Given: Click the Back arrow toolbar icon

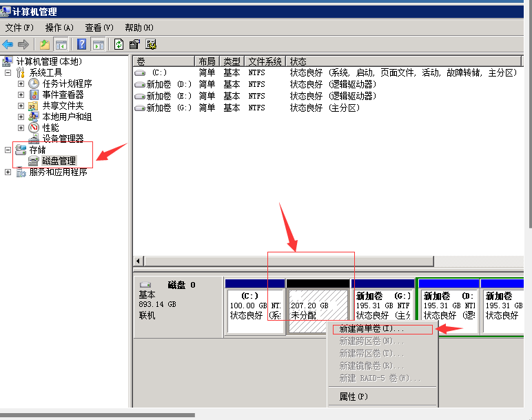Looking at the screenshot, I should point(8,44).
